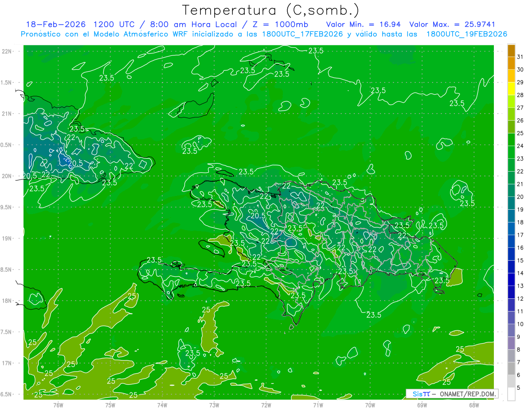Click the '18N' latitude axis label
The height and width of the screenshot is (411, 532).
(x=8, y=301)
